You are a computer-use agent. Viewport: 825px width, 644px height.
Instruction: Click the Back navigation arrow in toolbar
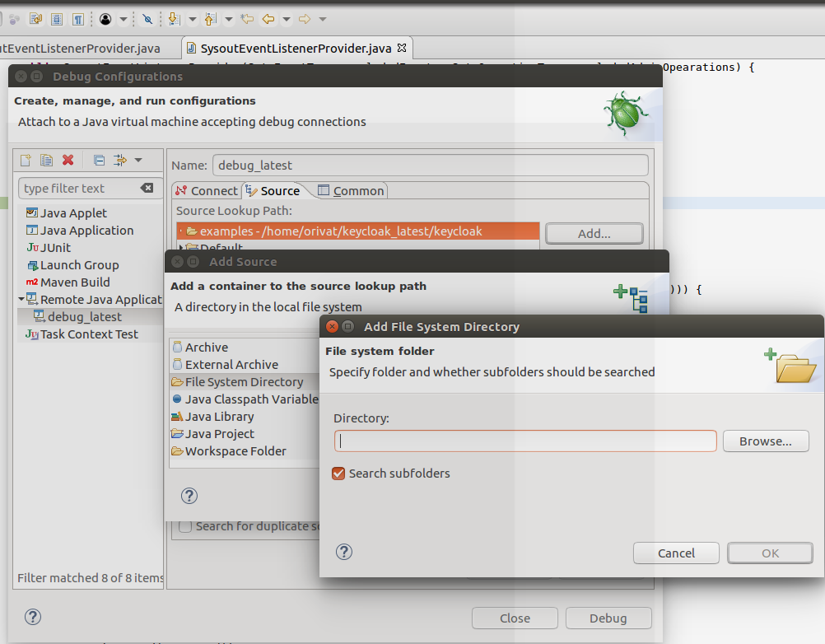click(x=268, y=18)
